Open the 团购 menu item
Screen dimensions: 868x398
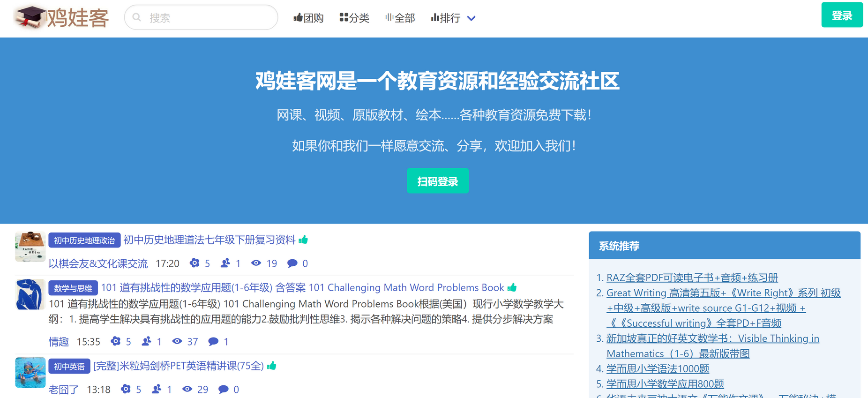tap(308, 18)
